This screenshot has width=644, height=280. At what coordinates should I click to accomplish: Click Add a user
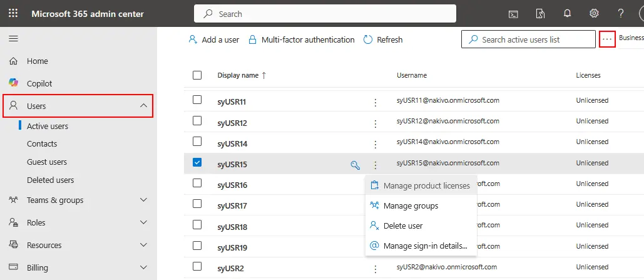(x=213, y=40)
